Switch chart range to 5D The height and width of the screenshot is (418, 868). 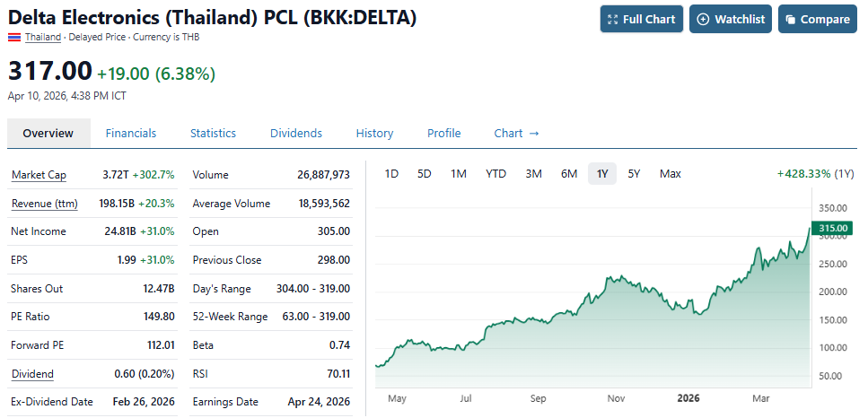coord(425,173)
